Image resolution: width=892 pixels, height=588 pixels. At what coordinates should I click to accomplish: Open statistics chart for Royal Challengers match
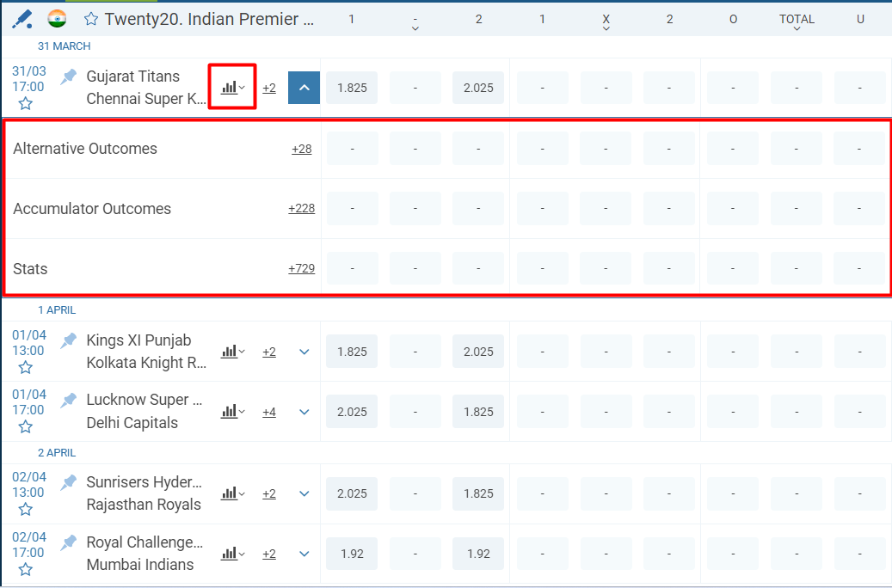[x=232, y=554]
